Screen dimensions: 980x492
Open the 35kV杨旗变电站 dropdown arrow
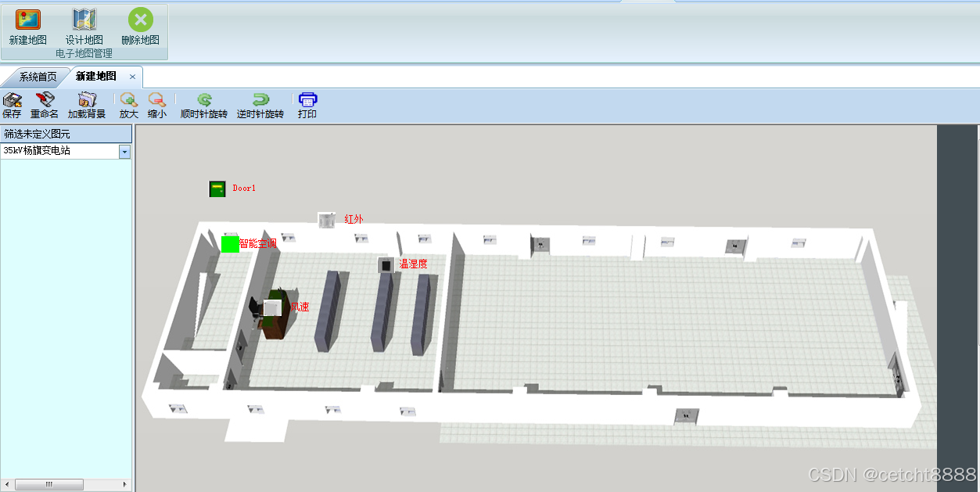coord(124,151)
